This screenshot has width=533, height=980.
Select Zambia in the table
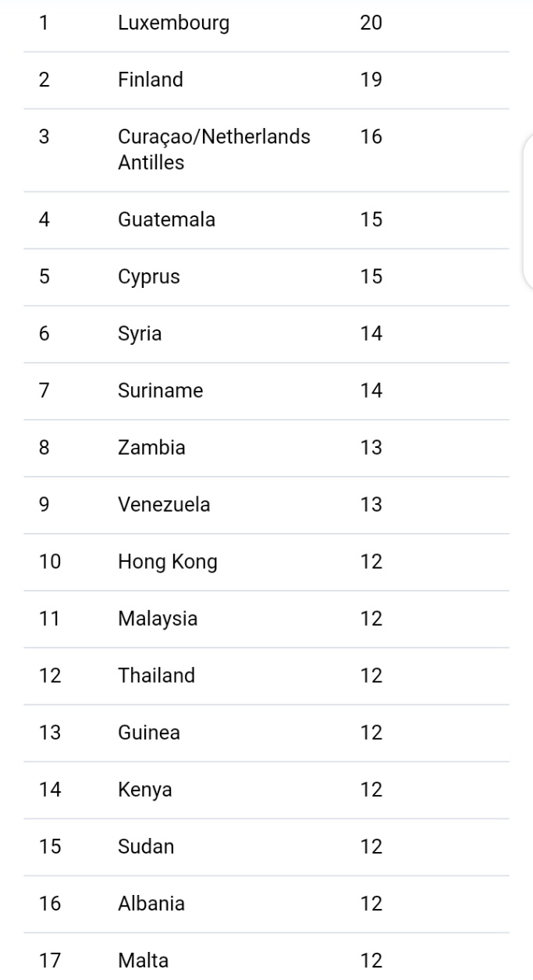coord(151,448)
